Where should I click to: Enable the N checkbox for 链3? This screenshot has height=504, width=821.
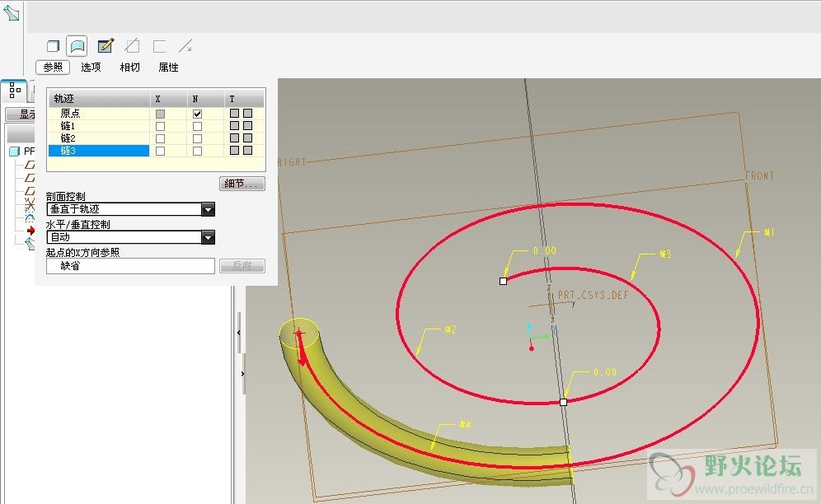tap(197, 151)
